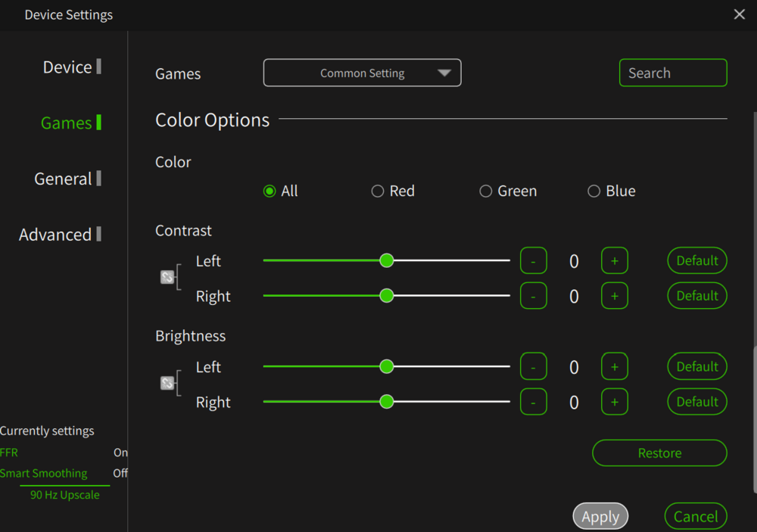
Task: Click the Restore button
Action: point(659,453)
